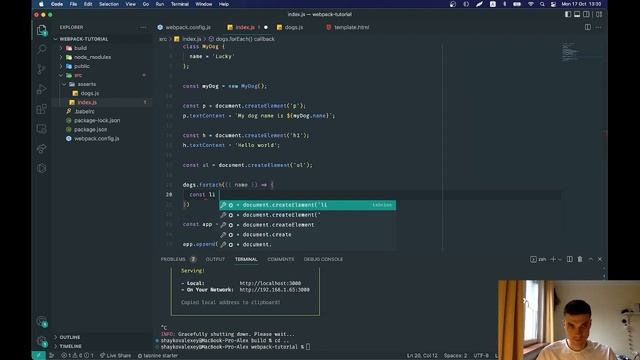Open macOS Control Center icon
This screenshot has width=640, height=360.
[x=553, y=4]
